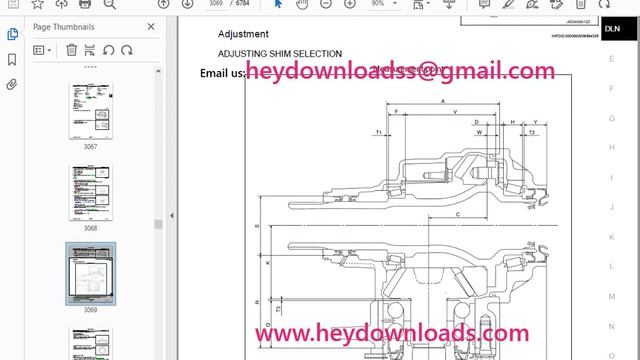Click the rotate icon in top toolbar
The height and width of the screenshot is (360, 640).
click(604, 4)
